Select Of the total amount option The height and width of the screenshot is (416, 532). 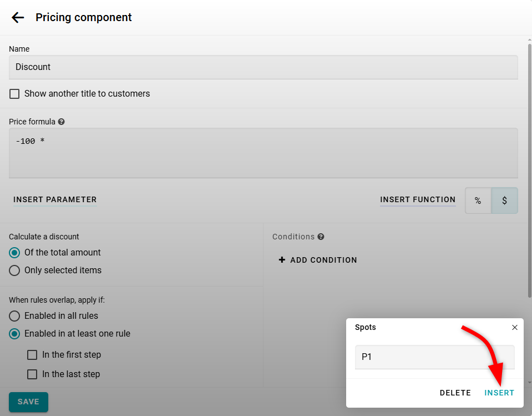click(x=15, y=253)
